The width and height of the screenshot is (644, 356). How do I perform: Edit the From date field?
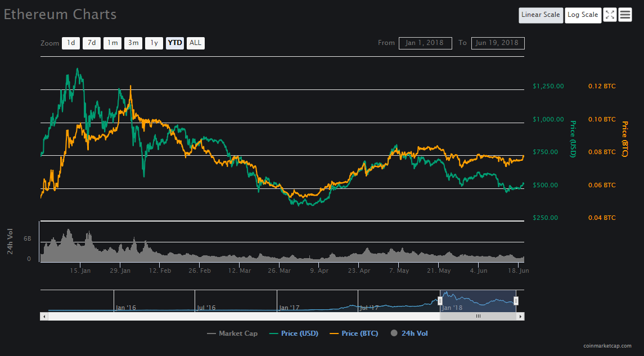point(425,43)
